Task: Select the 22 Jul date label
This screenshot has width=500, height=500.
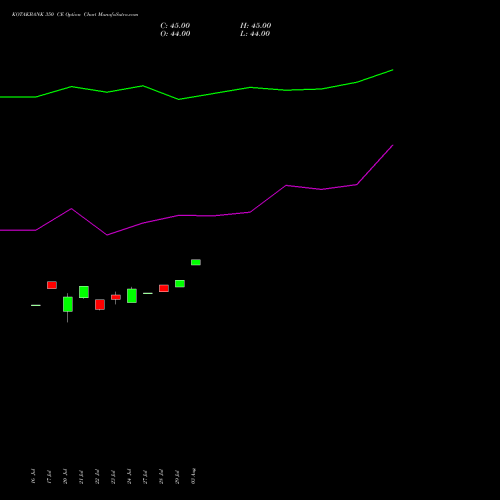Action: tap(97, 476)
